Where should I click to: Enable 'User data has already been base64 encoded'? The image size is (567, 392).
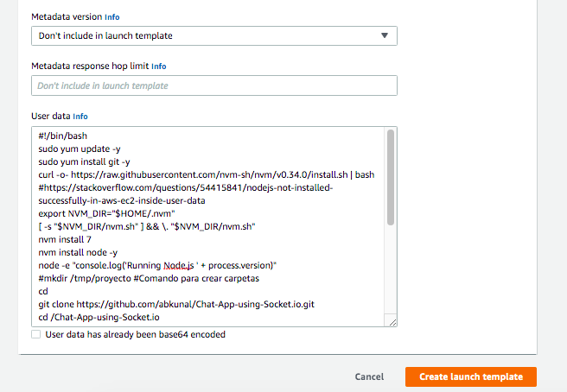tap(35, 334)
